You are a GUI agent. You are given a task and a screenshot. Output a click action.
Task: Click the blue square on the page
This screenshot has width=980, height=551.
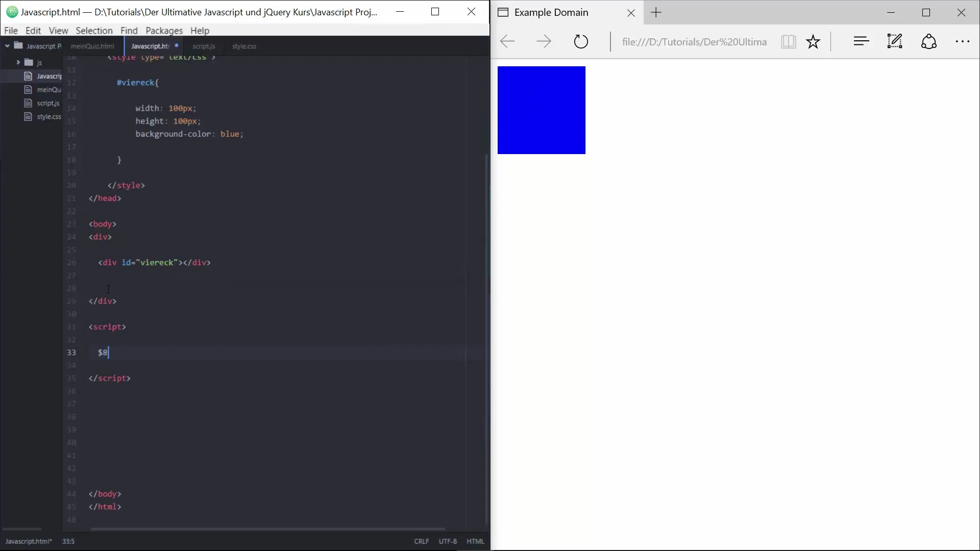(542, 110)
